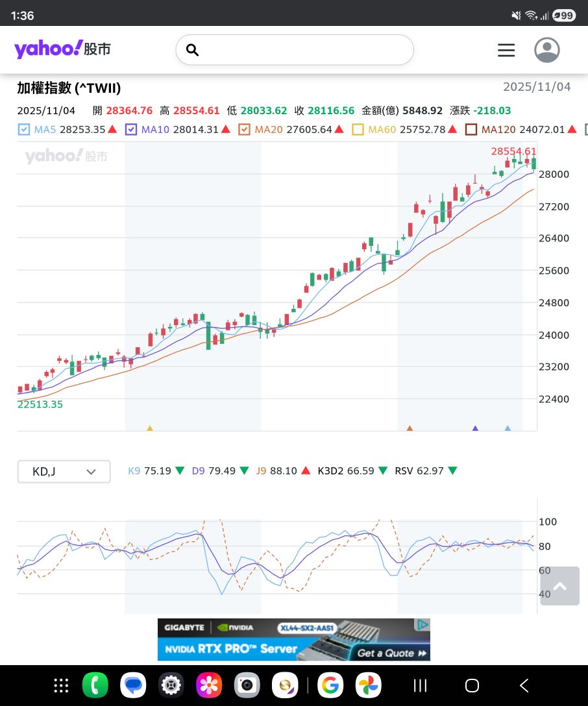Uncheck the MA5 moving average checkbox

[23, 130]
